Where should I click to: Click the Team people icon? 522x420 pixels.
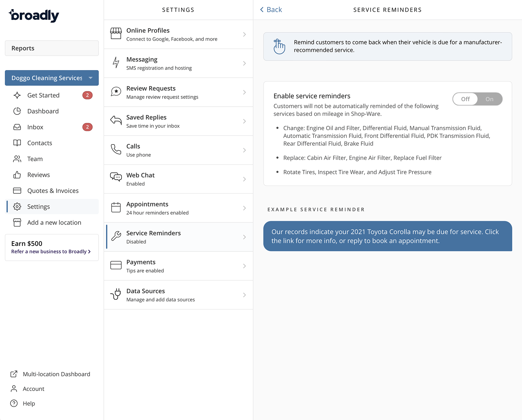click(17, 159)
